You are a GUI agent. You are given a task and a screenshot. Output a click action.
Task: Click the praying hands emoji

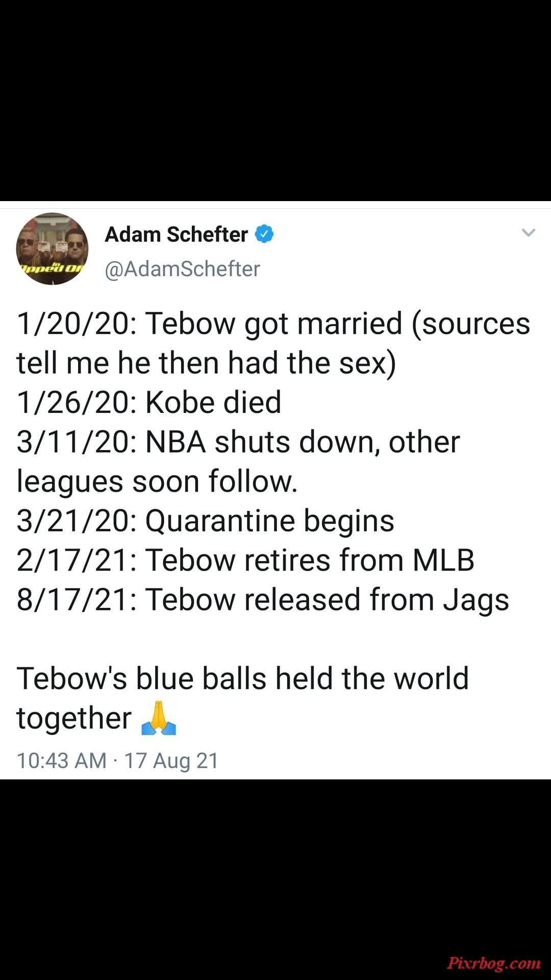click(x=159, y=718)
